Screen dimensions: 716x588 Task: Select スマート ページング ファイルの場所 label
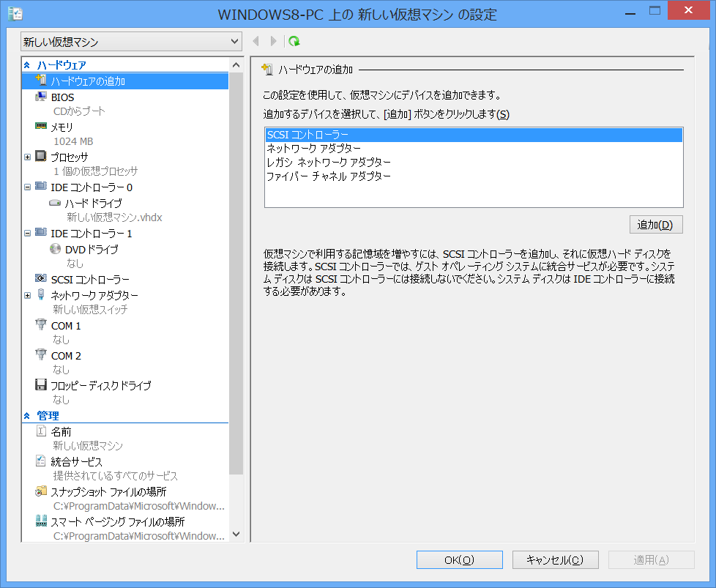118,522
